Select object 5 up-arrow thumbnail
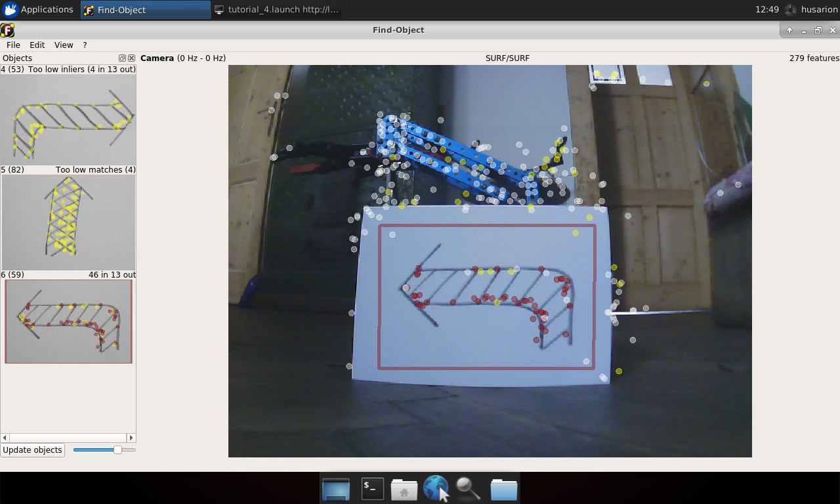Screen dimensions: 840x504 point(68,223)
